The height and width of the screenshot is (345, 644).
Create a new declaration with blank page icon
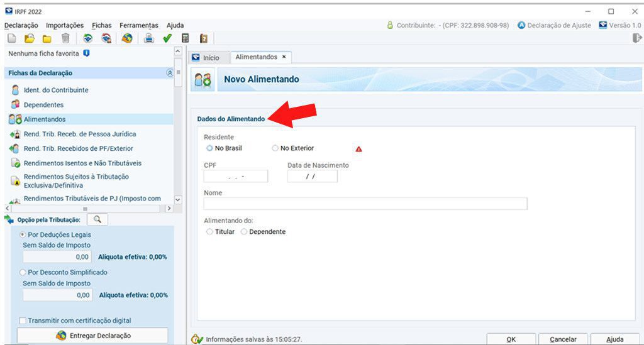[12, 38]
